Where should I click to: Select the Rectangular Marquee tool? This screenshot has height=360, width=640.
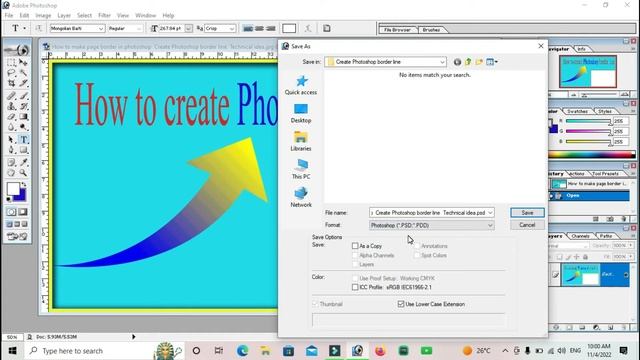point(11,62)
